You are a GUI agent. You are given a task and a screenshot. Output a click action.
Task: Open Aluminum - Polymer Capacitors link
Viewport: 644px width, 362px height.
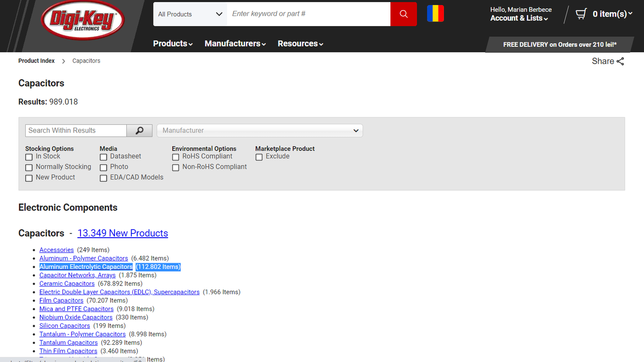(x=84, y=258)
